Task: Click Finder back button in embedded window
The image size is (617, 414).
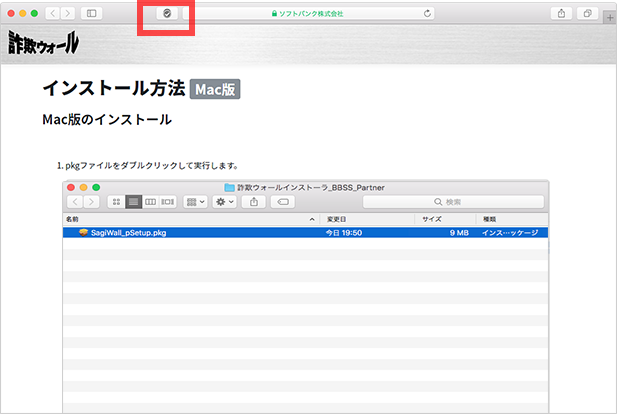Action: [x=75, y=202]
